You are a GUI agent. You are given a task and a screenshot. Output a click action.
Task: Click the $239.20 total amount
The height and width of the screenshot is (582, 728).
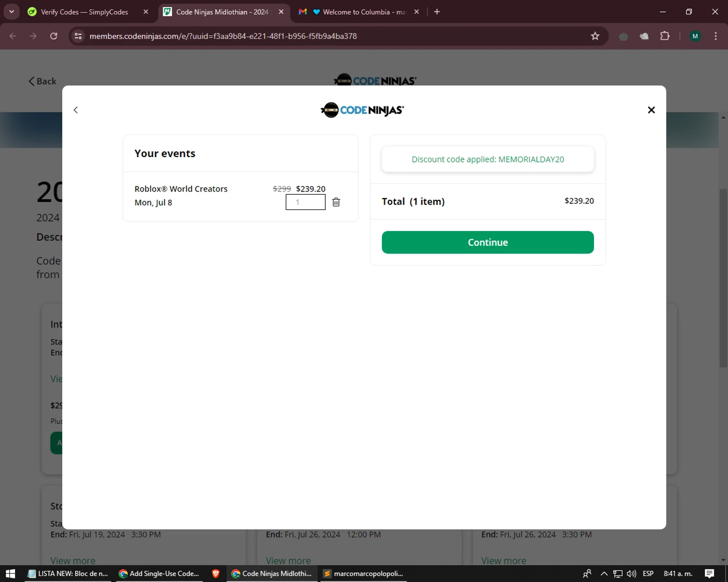click(x=579, y=201)
